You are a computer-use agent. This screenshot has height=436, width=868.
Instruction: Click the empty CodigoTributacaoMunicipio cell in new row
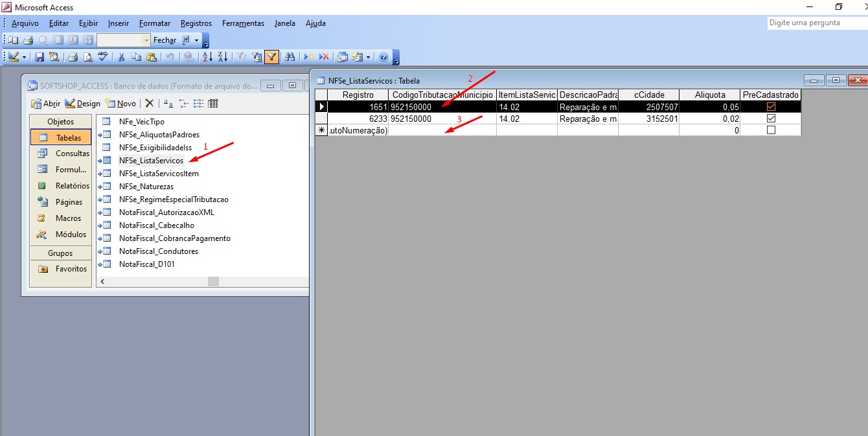[442, 130]
